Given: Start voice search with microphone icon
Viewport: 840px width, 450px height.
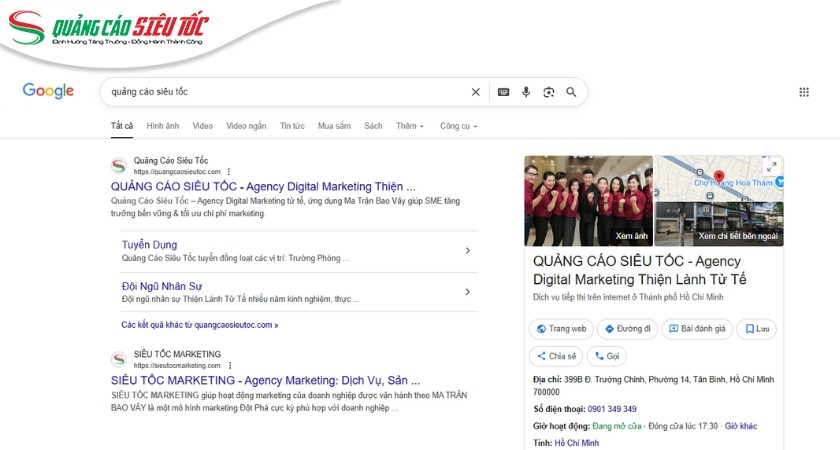Looking at the screenshot, I should pyautogui.click(x=526, y=92).
